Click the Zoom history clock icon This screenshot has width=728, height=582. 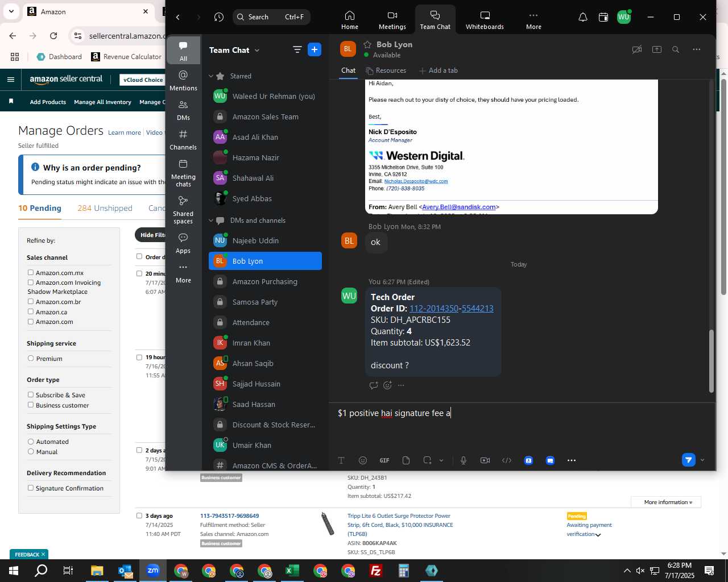click(219, 17)
